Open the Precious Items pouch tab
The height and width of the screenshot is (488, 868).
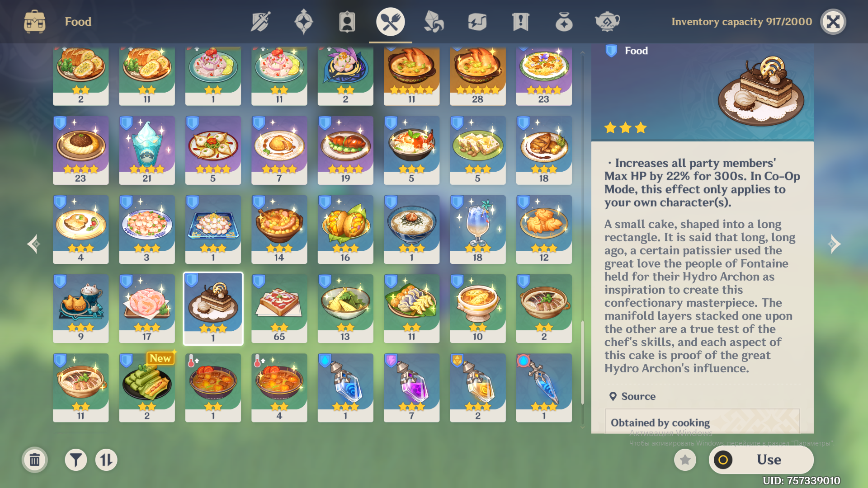click(x=564, y=22)
